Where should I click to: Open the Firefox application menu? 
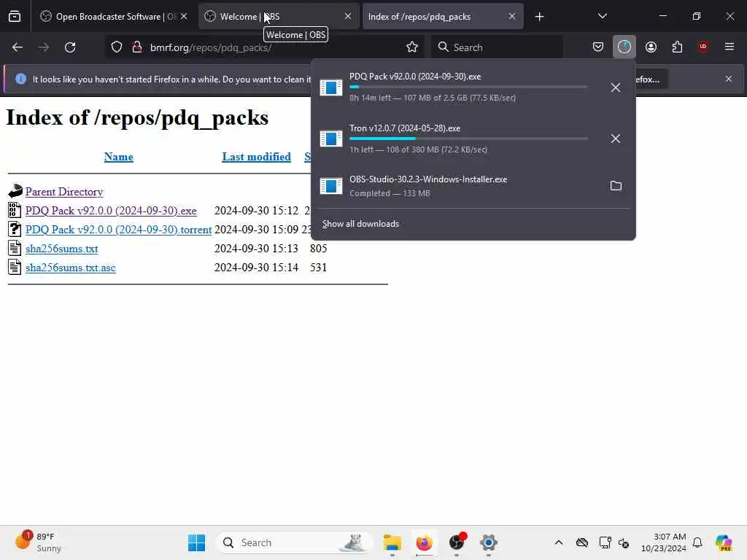point(729,47)
